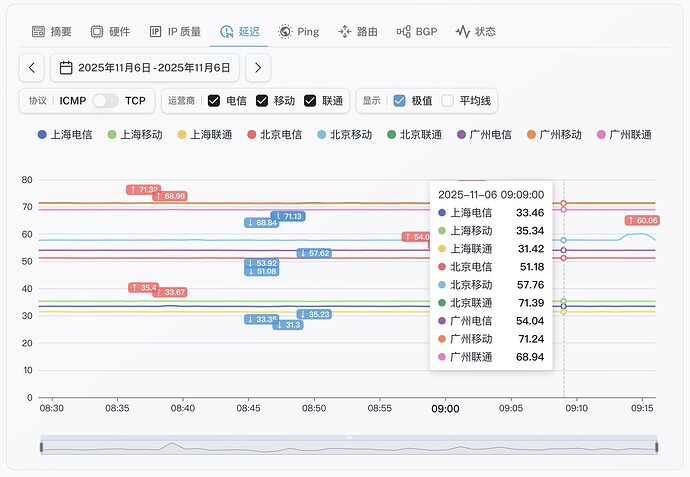Toggle 北京电信 series in legend
690x477 pixels.
click(x=275, y=135)
